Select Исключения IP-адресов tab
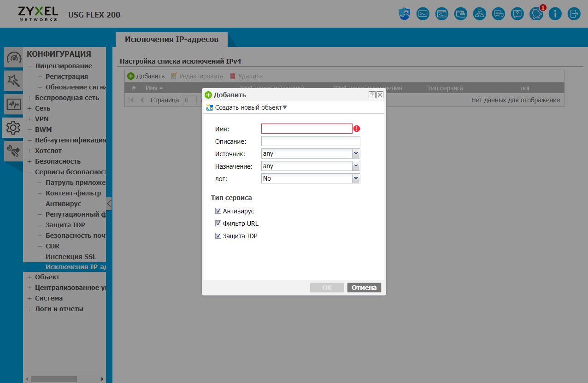 click(171, 39)
